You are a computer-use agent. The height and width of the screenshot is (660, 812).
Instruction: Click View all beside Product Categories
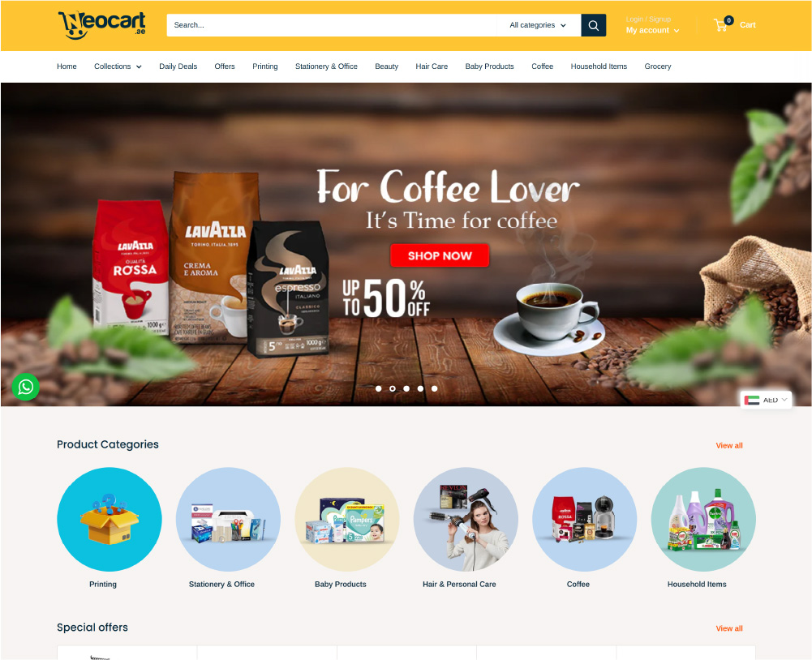coord(729,445)
